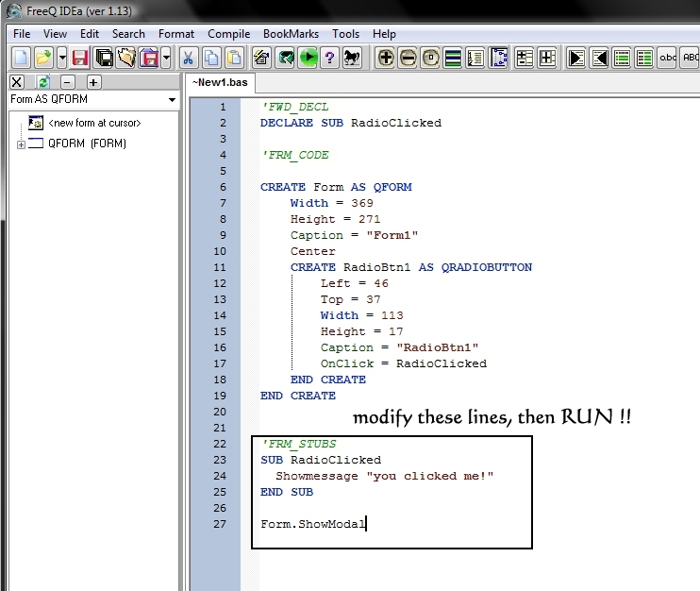Click the red floppy Save icon

click(x=80, y=59)
